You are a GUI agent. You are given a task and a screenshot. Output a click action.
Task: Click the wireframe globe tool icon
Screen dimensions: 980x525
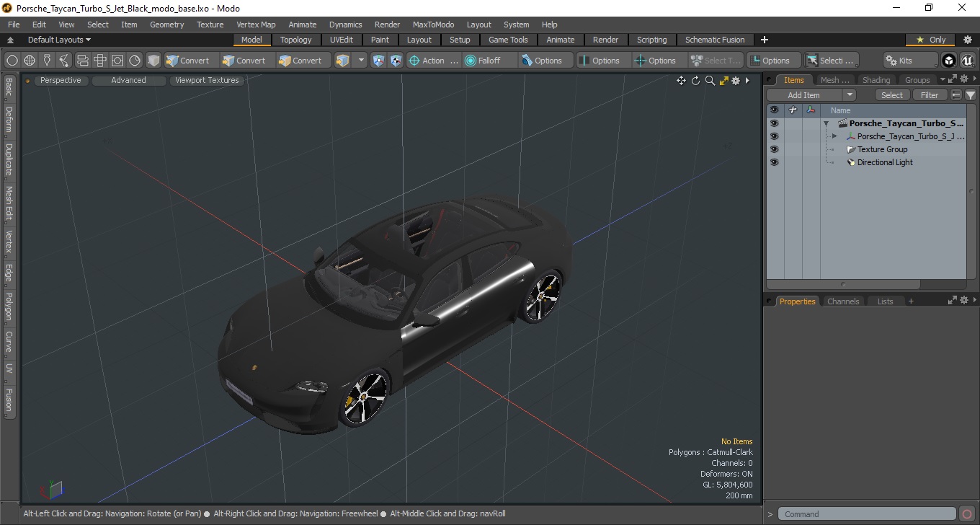click(30, 61)
